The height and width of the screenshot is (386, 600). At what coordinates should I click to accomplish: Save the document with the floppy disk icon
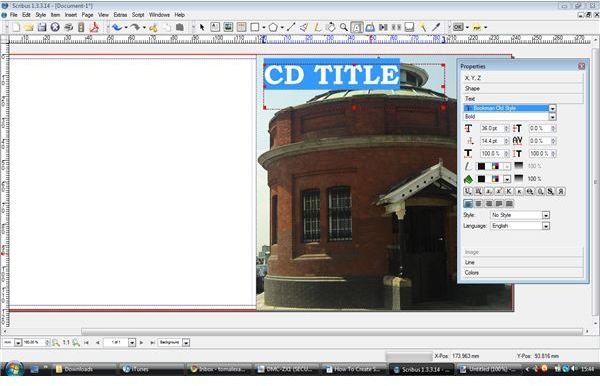tap(42, 27)
